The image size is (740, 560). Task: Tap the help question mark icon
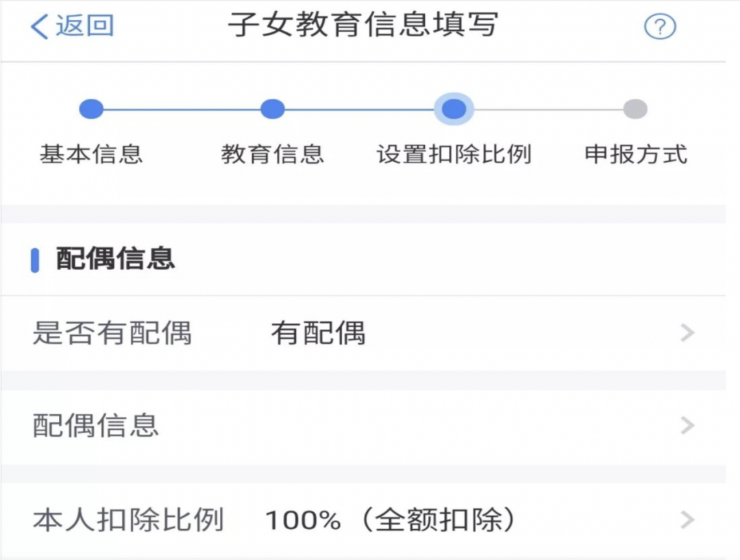coord(660,27)
